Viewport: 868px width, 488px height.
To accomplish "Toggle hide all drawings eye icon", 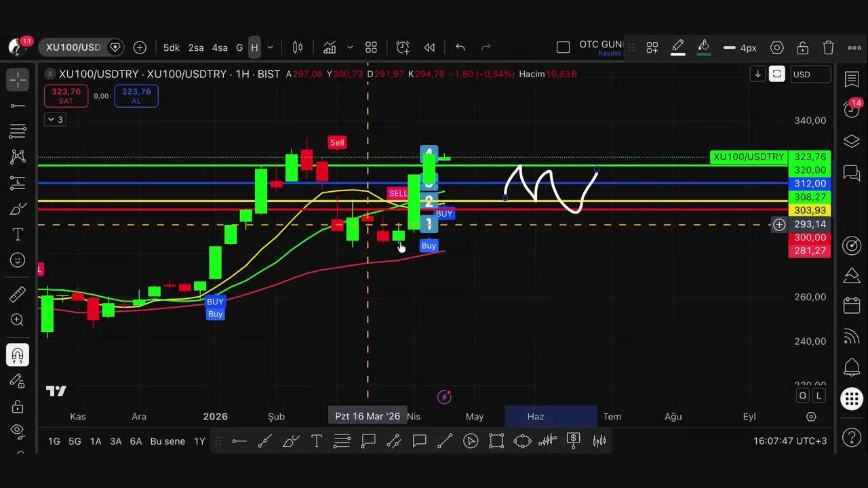I will tap(18, 431).
